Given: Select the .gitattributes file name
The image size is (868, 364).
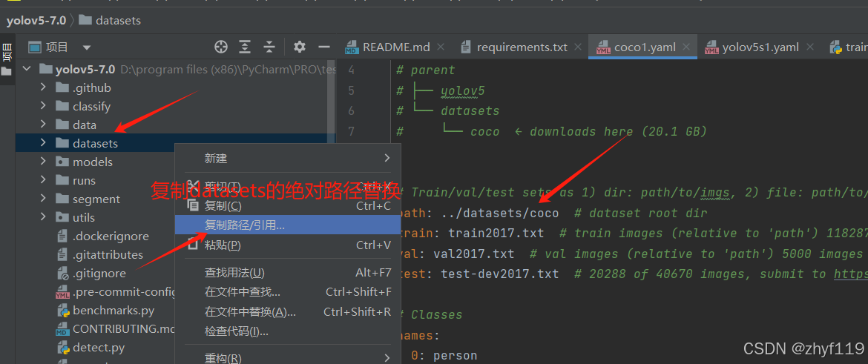Looking at the screenshot, I should click(x=108, y=255).
